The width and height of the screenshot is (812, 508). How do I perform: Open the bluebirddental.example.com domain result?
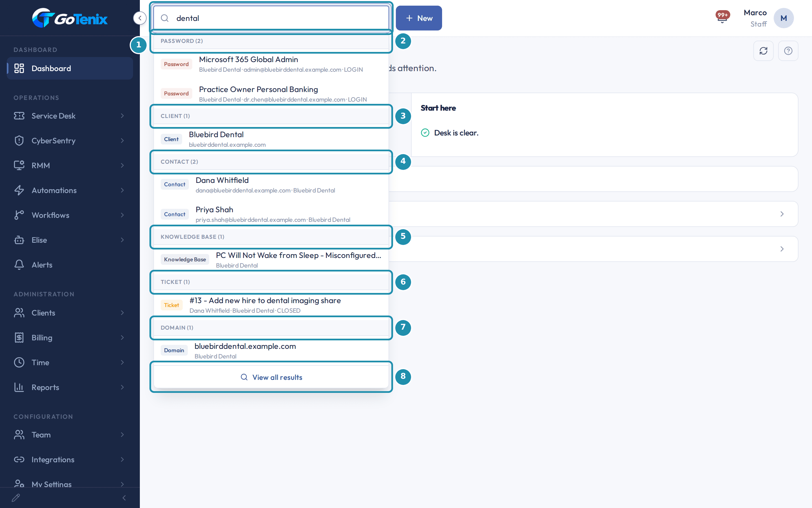pos(271,351)
